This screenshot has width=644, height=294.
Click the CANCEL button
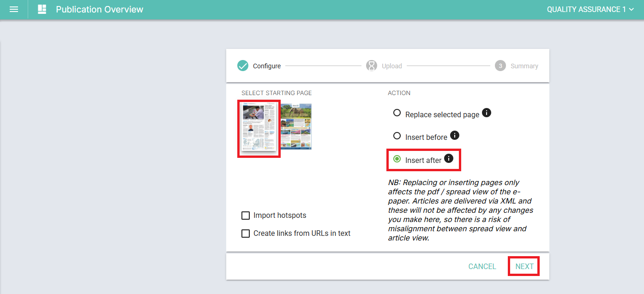pos(482,266)
